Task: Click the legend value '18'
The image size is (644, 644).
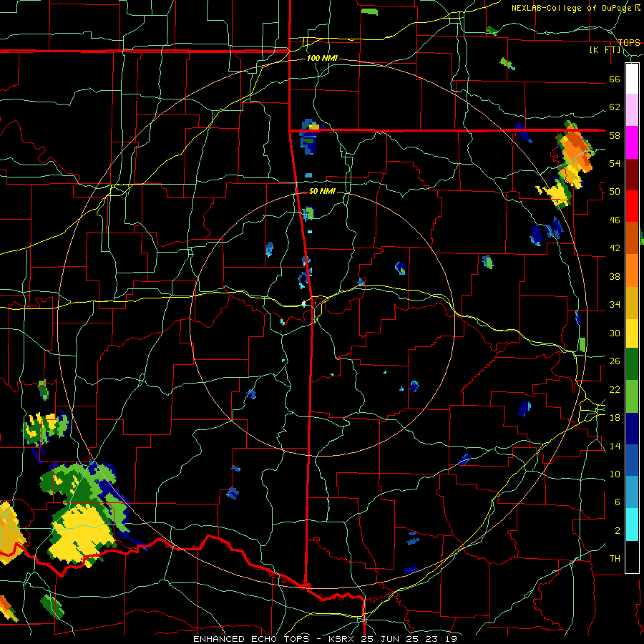Action: (x=615, y=418)
